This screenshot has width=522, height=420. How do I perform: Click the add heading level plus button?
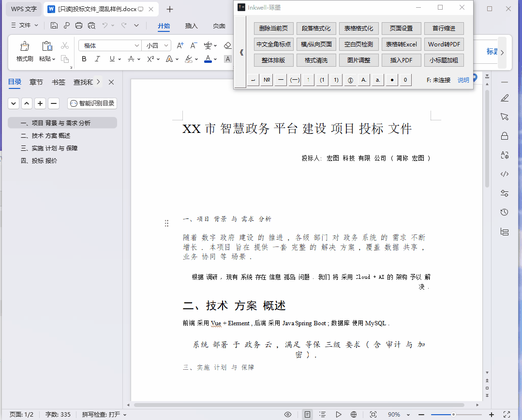[x=40, y=103]
